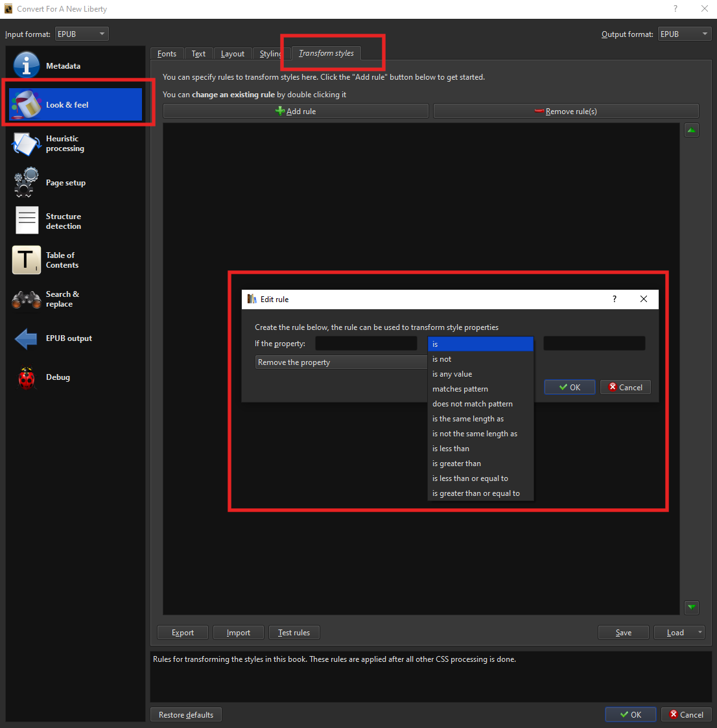Image resolution: width=717 pixels, height=728 pixels.
Task: Click Remove rule(s) button
Action: click(566, 111)
